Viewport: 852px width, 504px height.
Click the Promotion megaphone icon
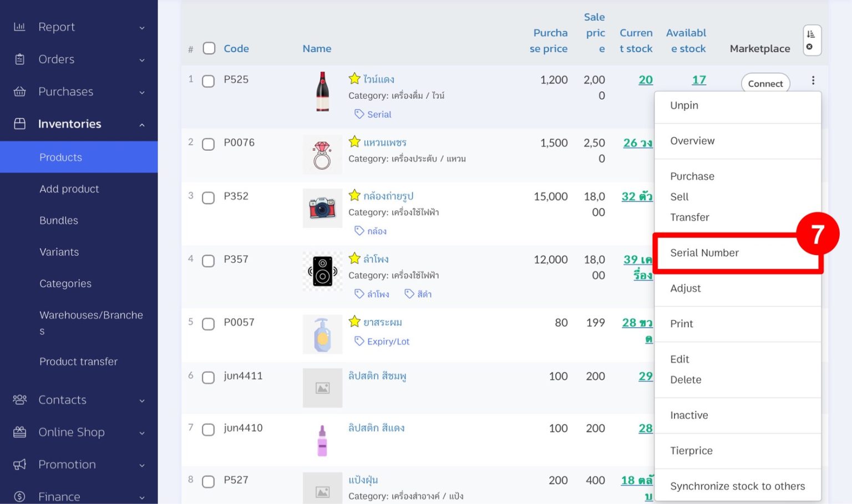19,465
